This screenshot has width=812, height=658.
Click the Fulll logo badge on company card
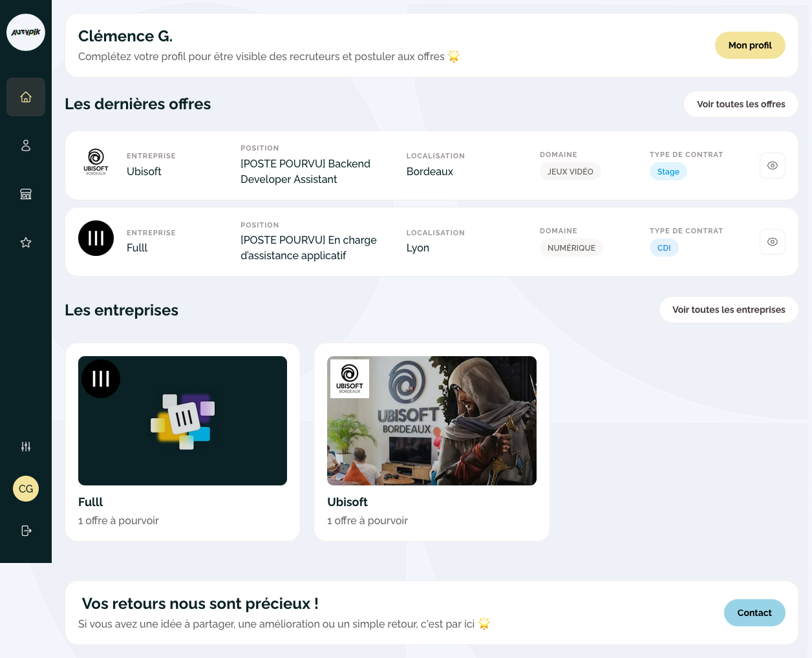101,379
